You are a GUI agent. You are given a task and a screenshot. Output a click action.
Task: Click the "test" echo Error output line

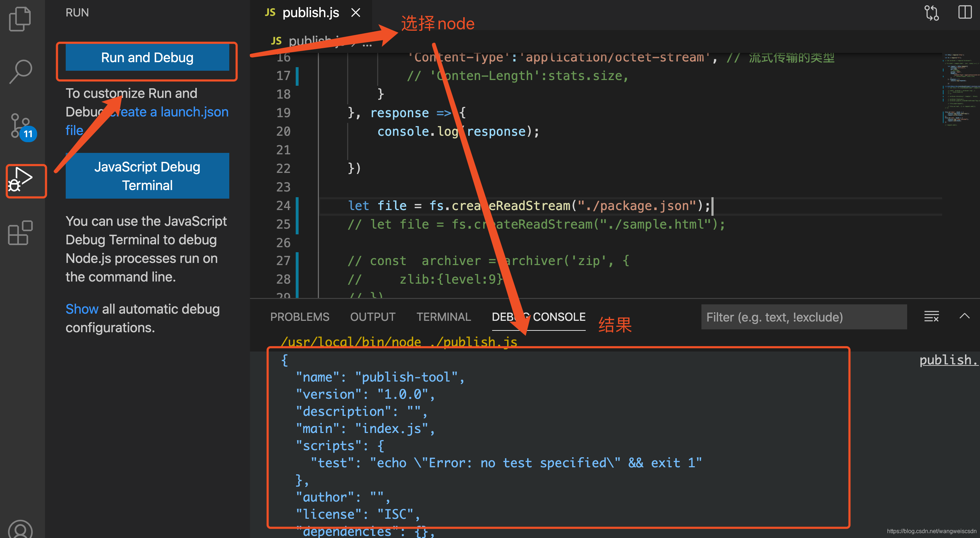pos(506,463)
